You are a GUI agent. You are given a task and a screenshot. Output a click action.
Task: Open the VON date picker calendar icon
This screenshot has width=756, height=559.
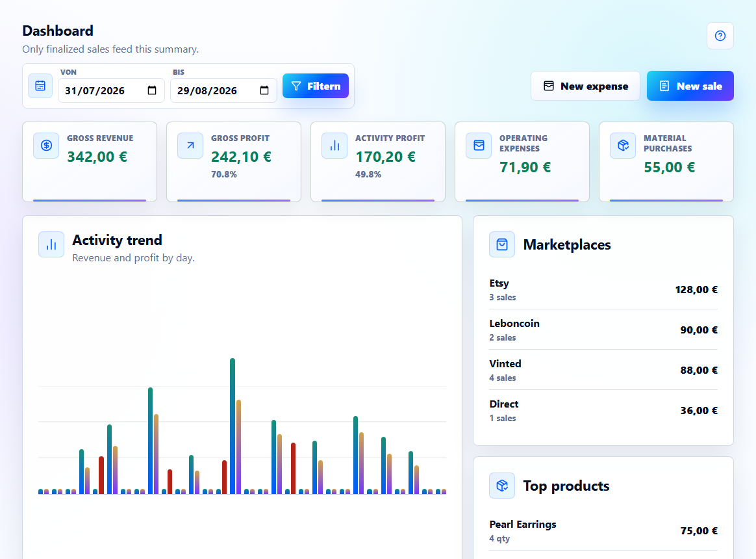click(152, 90)
